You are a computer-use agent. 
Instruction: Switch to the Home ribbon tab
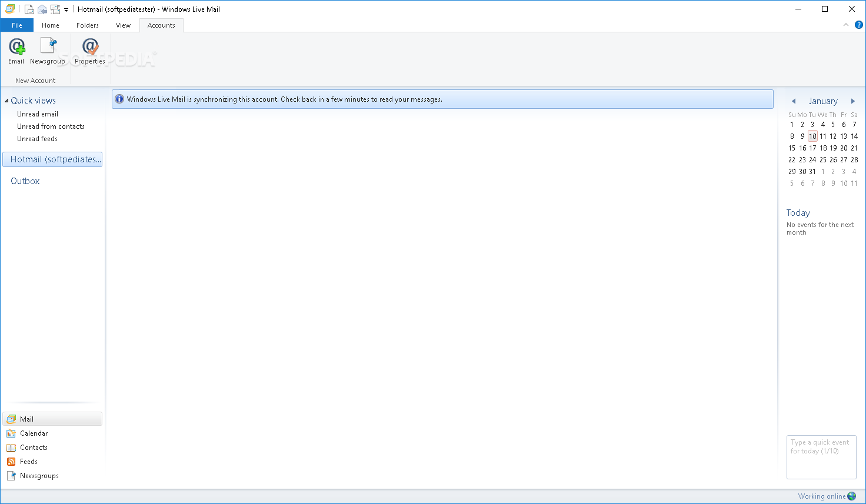click(51, 25)
